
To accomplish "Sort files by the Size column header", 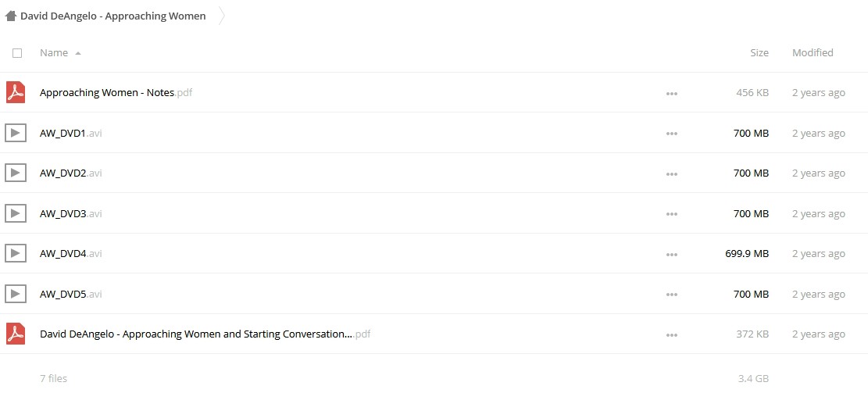I will pos(759,52).
